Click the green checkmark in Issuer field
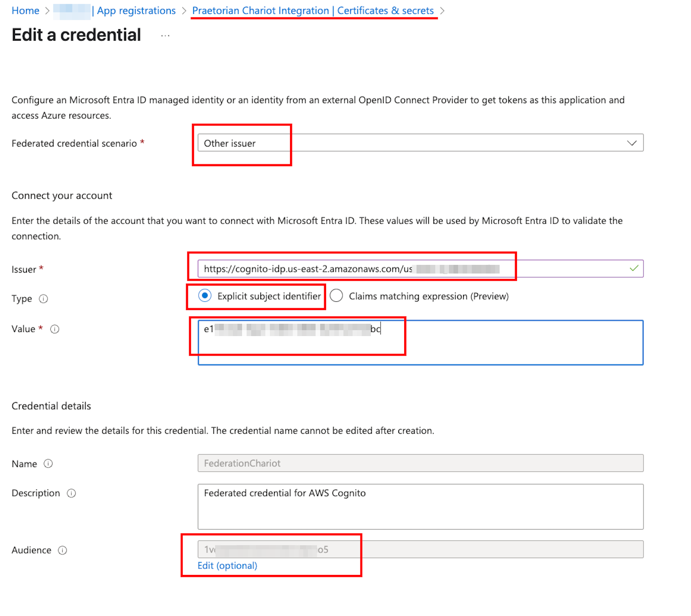This screenshot has width=691, height=616. [634, 268]
